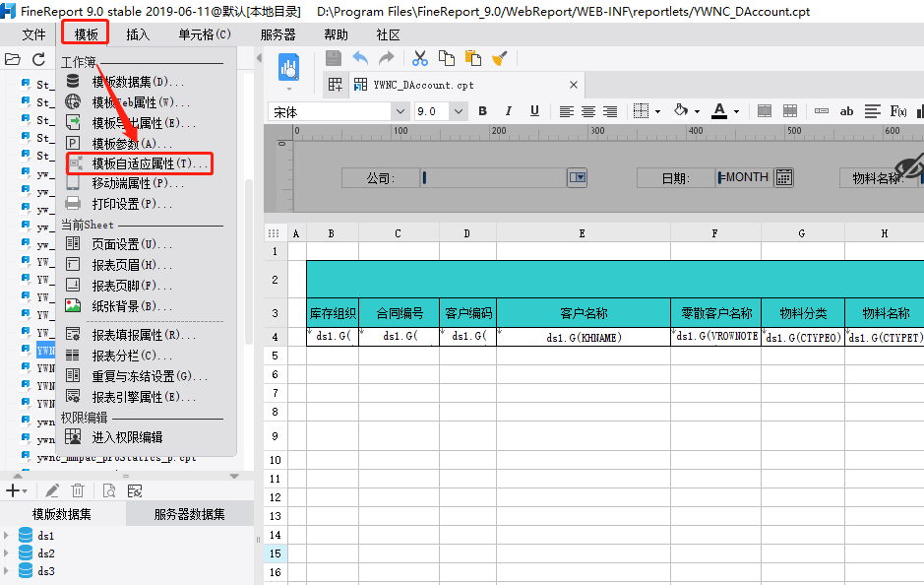Click the 日期 MONTH calendar picker icon

point(783,176)
